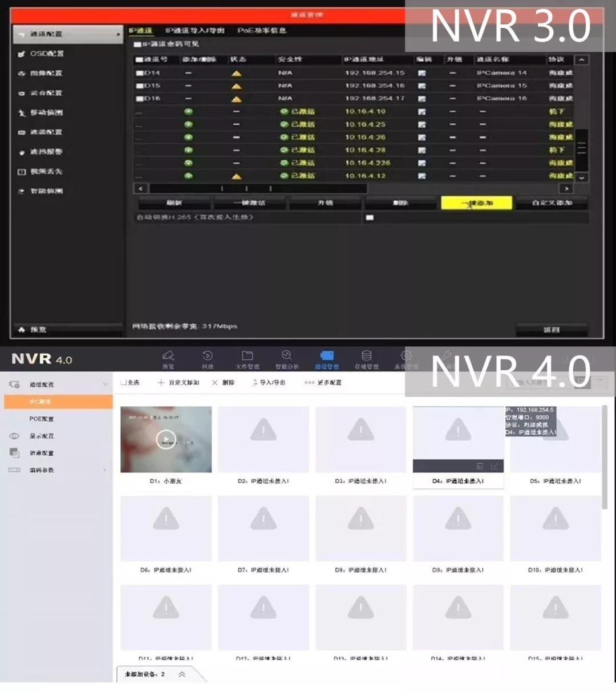Viewport: 616px width, 693px height.
Task: Open the edit icon for channel D16
Action: [422, 99]
